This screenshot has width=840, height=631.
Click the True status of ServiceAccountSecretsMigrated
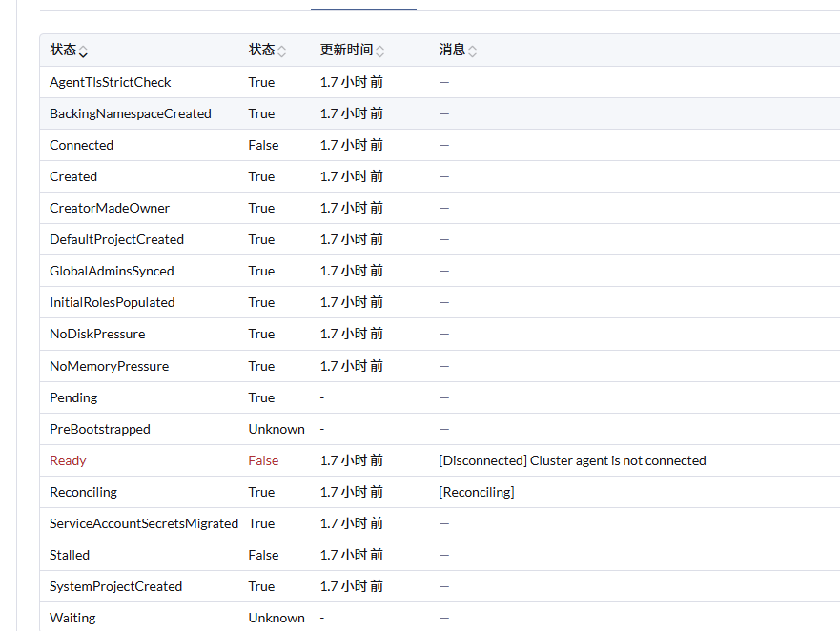pos(261,524)
